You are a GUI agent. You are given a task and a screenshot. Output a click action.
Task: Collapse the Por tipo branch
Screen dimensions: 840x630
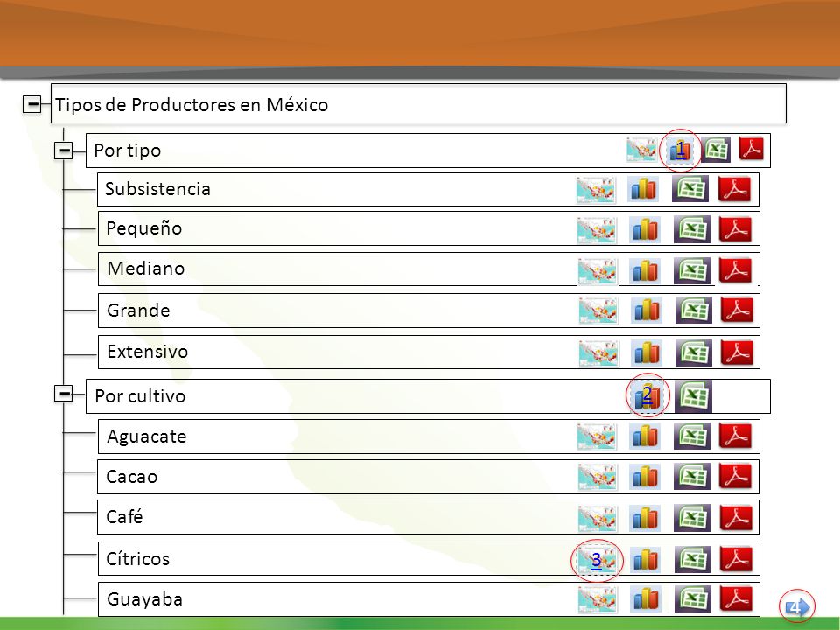tap(64, 150)
